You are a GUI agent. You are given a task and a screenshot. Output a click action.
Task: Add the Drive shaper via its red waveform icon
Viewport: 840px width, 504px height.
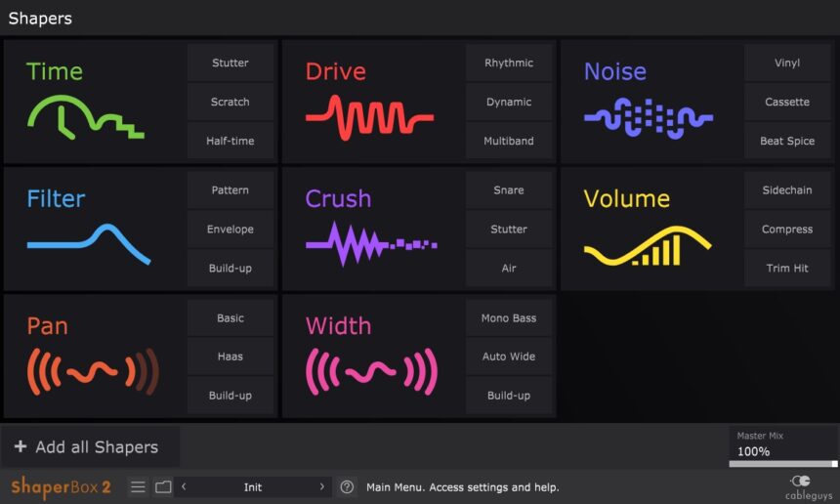(369, 117)
